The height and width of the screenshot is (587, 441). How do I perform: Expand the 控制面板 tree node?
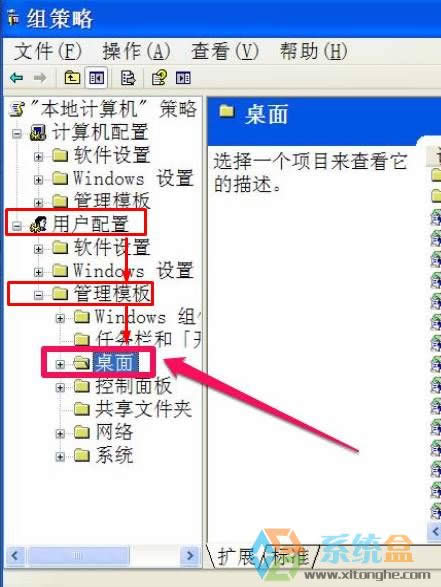60,387
